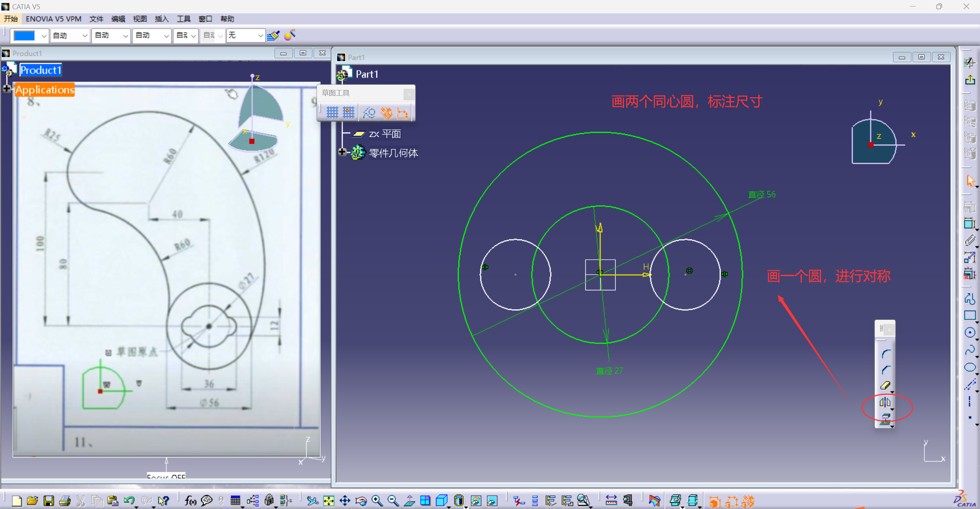
Task: Select the zx 平面 tree entry
Action: point(384,134)
